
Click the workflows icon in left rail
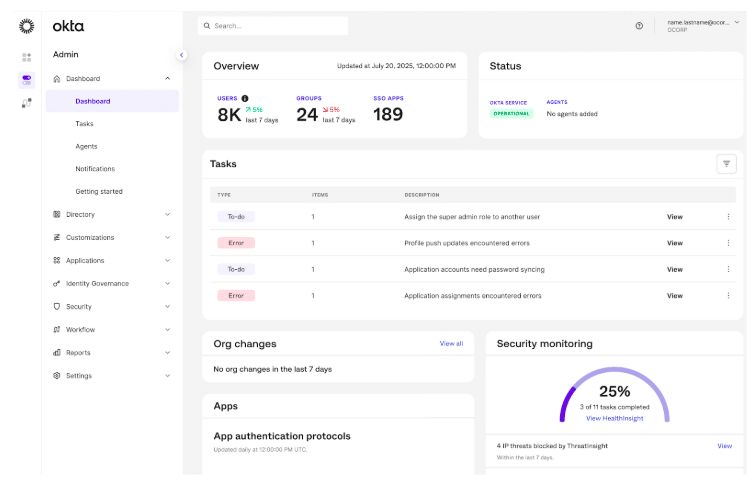coord(27,102)
